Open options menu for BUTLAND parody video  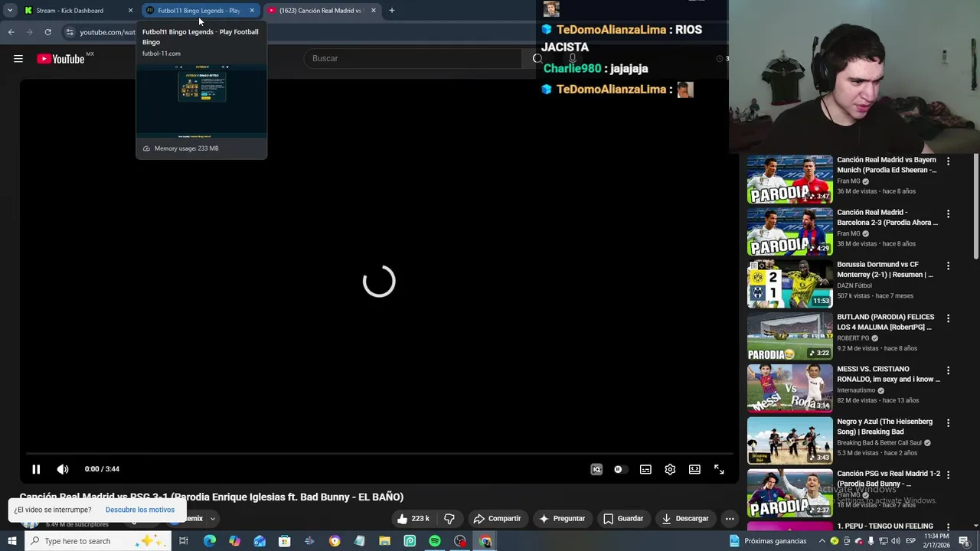[x=948, y=318]
